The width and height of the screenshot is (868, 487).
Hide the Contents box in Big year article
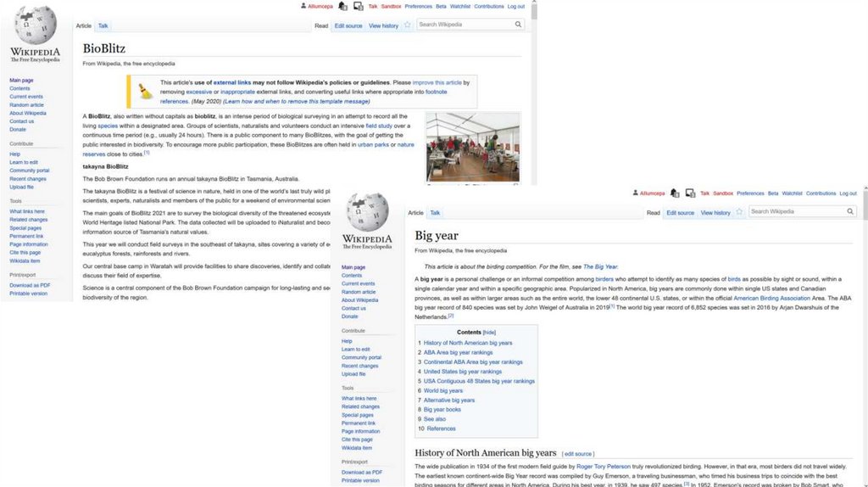point(489,333)
